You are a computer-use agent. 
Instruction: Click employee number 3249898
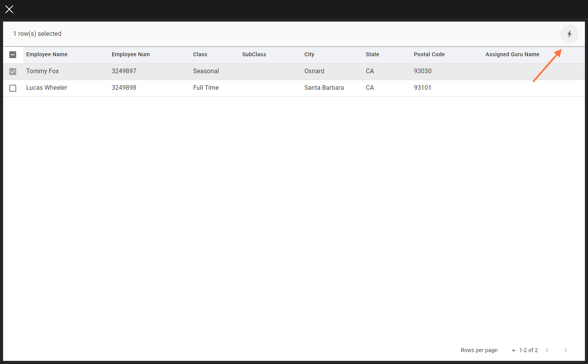[124, 87]
